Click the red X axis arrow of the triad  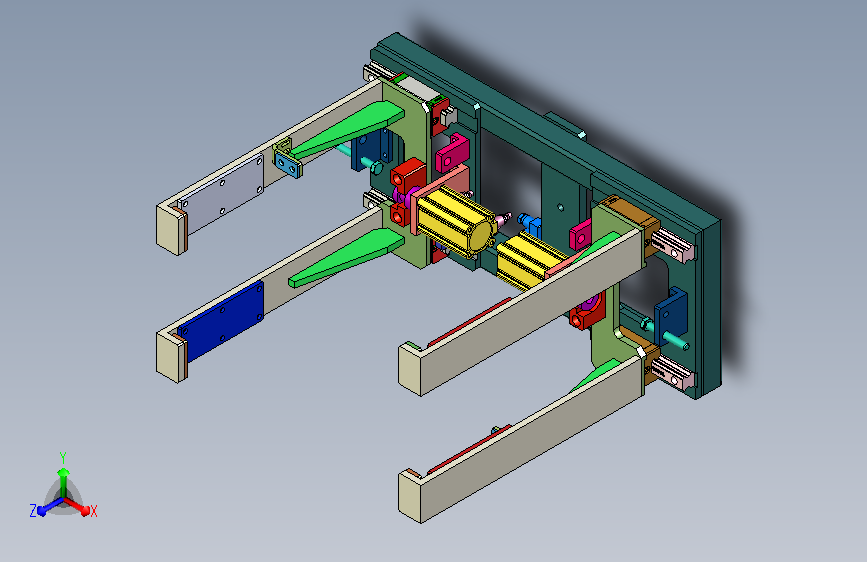pyautogui.click(x=79, y=507)
